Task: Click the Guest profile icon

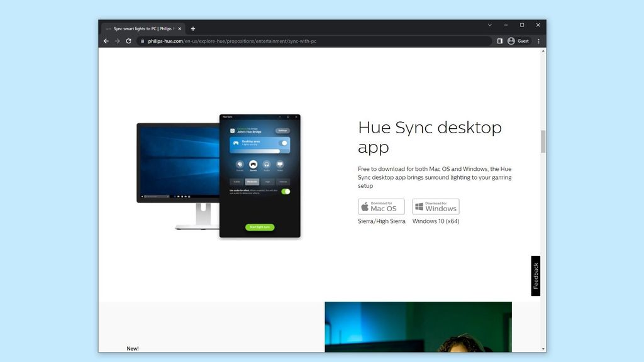Action: [x=511, y=41]
